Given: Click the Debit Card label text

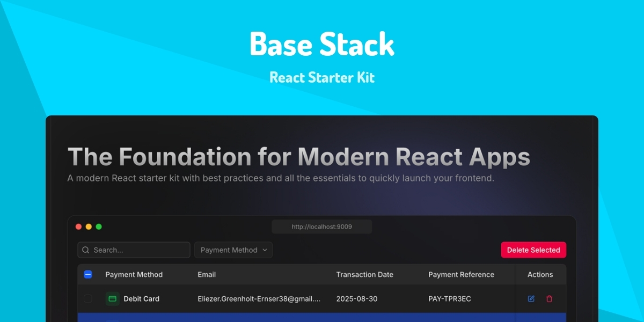Looking at the screenshot, I should (142, 299).
